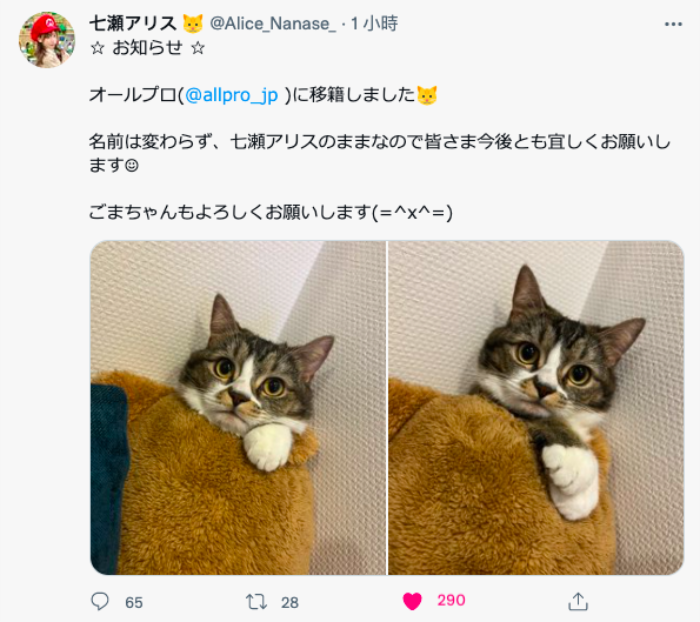View the left cat photo

pyautogui.click(x=238, y=408)
